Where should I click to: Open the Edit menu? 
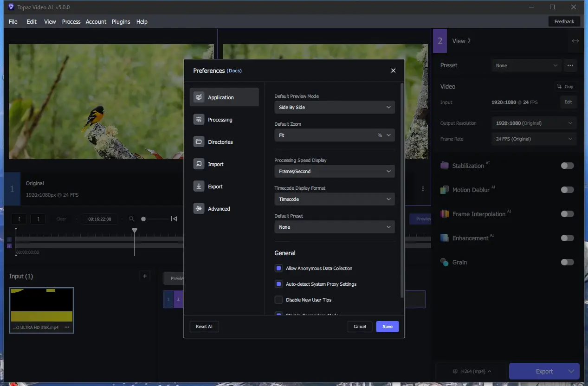[32, 21]
